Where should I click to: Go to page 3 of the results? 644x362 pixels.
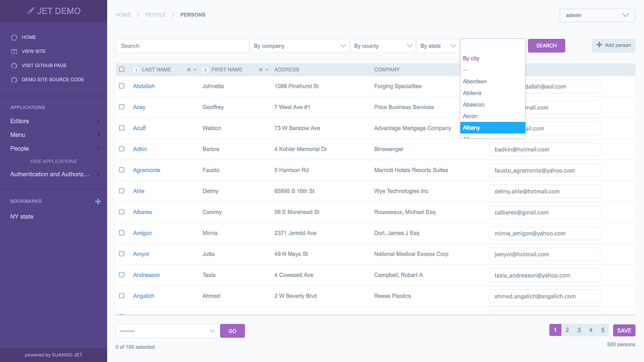pos(579,330)
